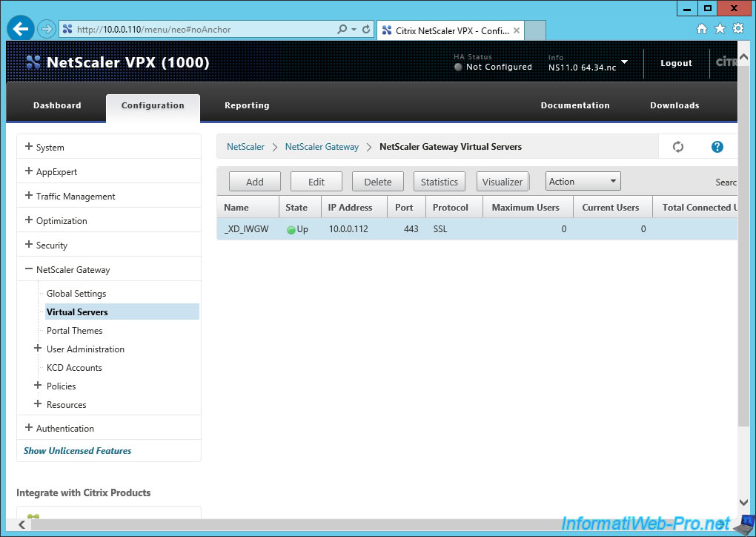756x537 pixels.
Task: Expand the Policies node
Action: click(x=38, y=386)
